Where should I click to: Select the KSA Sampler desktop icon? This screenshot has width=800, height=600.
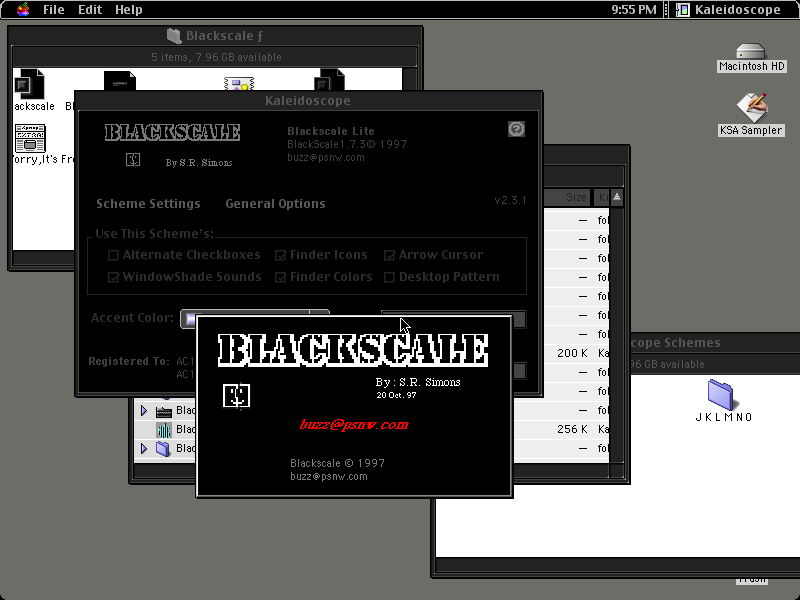pyautogui.click(x=751, y=107)
